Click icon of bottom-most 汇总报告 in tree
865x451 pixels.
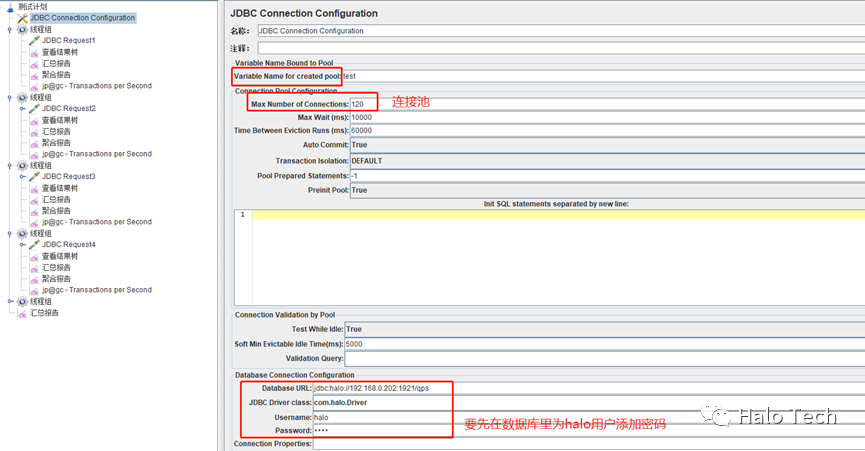22,313
